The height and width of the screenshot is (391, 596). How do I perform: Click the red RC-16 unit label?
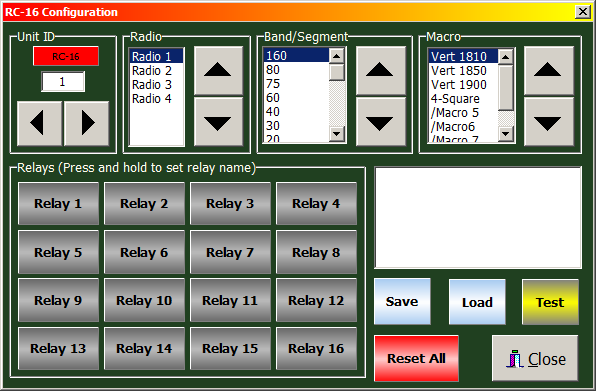tap(66, 56)
